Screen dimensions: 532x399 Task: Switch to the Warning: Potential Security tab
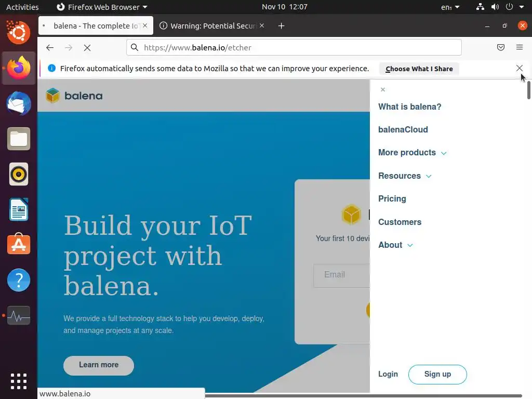[x=212, y=26]
